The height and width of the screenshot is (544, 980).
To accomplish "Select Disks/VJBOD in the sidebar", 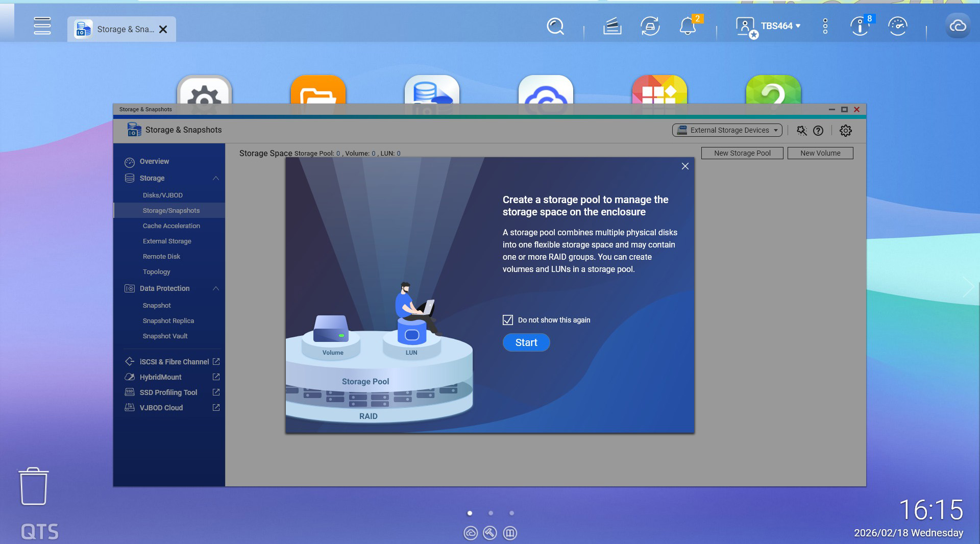I will [x=162, y=195].
